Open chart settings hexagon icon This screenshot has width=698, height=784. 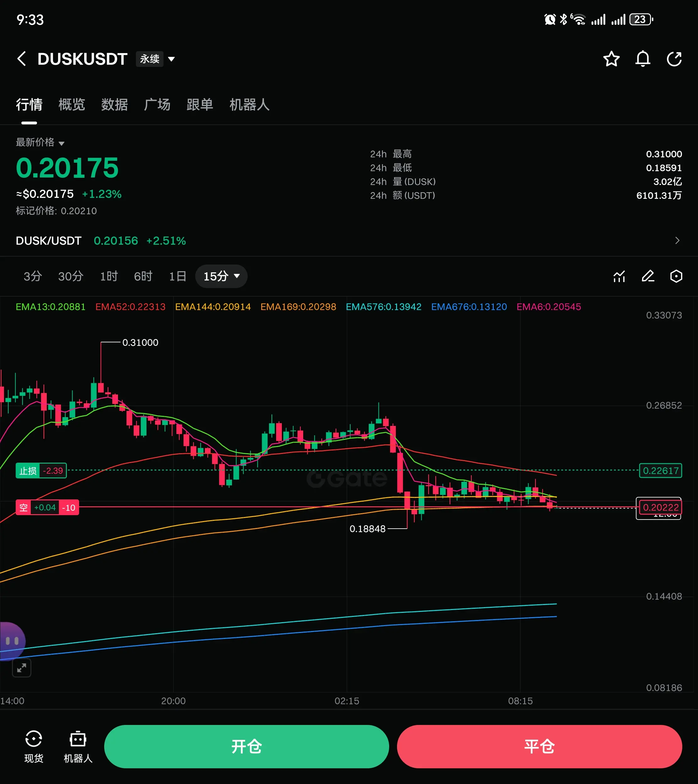tap(676, 276)
